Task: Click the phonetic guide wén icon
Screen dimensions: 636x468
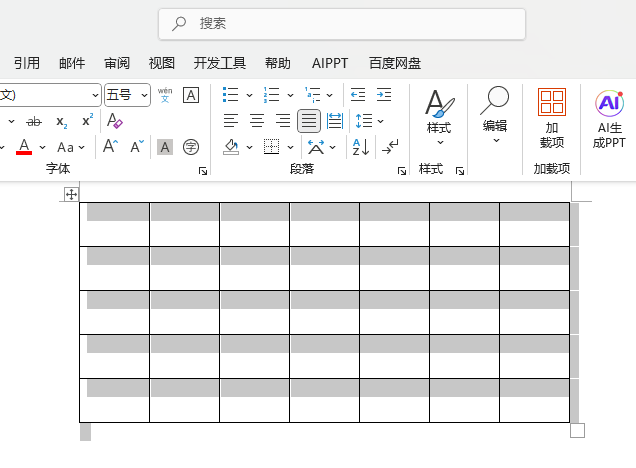Action: (x=165, y=95)
